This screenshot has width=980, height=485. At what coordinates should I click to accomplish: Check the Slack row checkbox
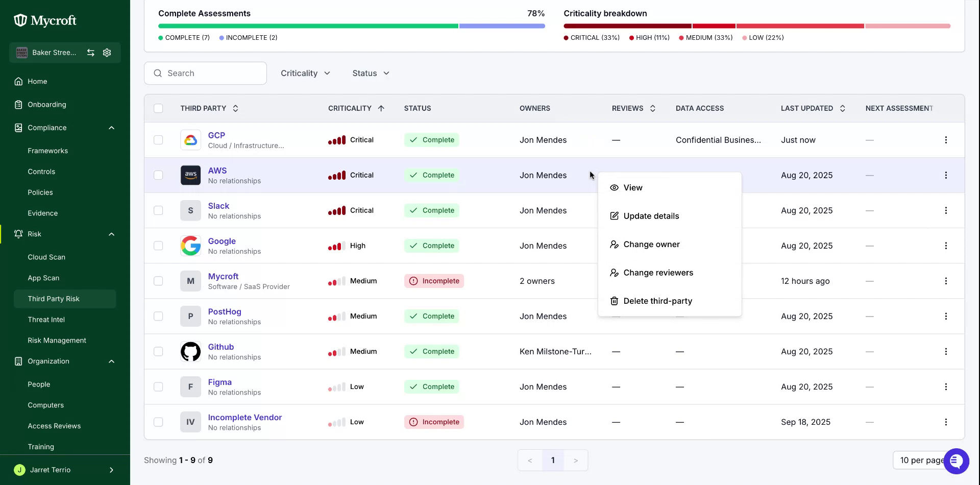(158, 210)
